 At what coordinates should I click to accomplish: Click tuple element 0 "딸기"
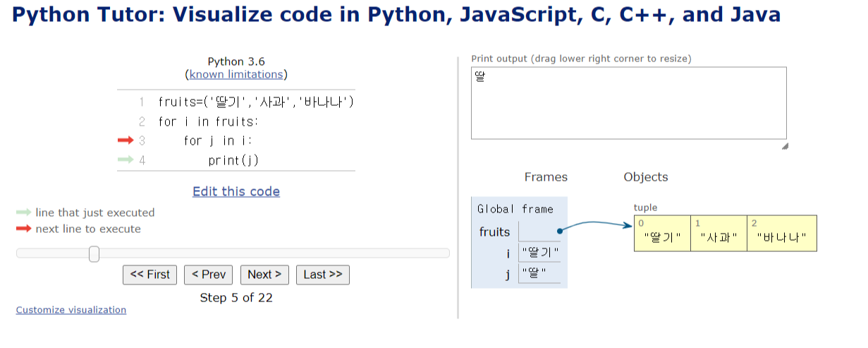(x=662, y=238)
